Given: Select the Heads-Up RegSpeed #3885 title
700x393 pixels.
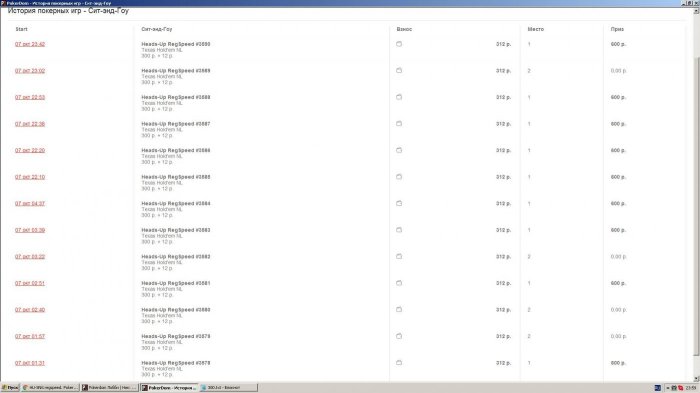Looking at the screenshot, I should [x=175, y=177].
